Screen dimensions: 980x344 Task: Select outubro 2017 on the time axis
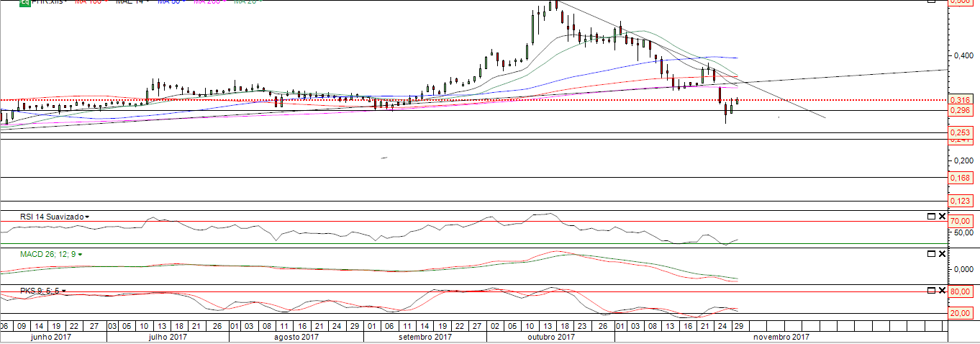pyautogui.click(x=550, y=336)
